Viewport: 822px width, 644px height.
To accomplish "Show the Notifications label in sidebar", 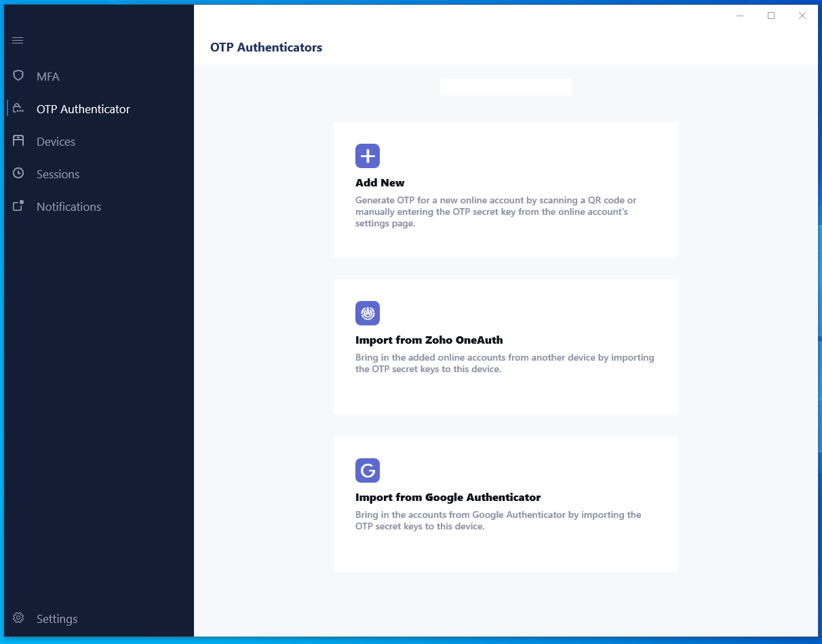I will (68, 207).
